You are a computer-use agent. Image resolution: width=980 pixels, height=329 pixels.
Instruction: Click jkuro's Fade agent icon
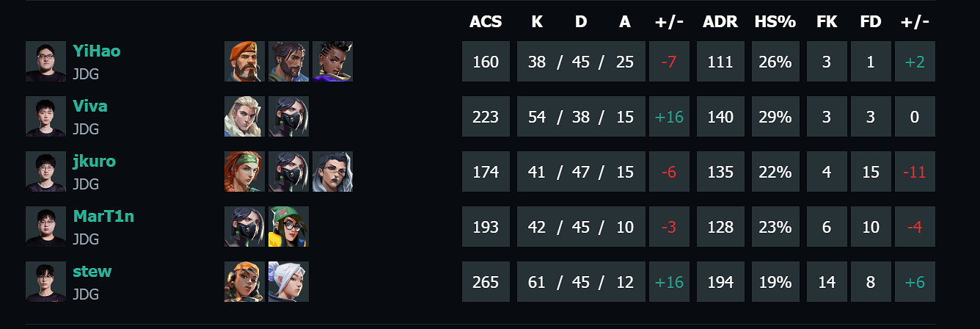point(332,171)
